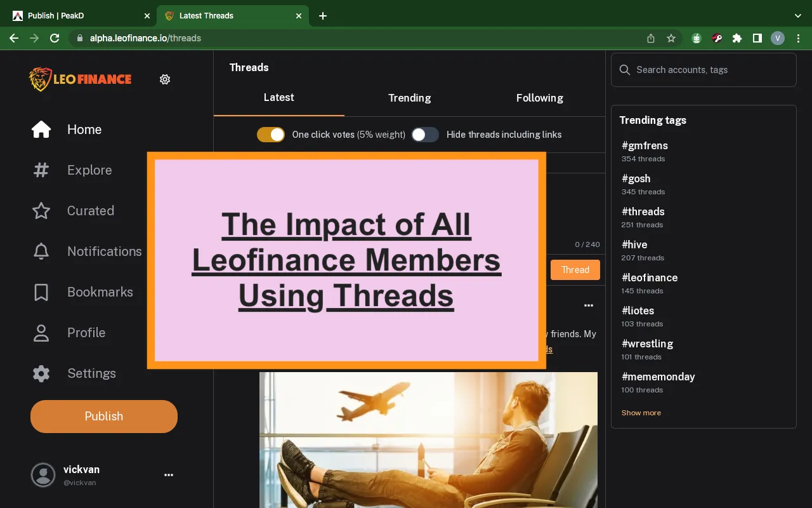The image size is (812, 508).
Task: Open the Notifications menu item
Action: [x=105, y=251]
